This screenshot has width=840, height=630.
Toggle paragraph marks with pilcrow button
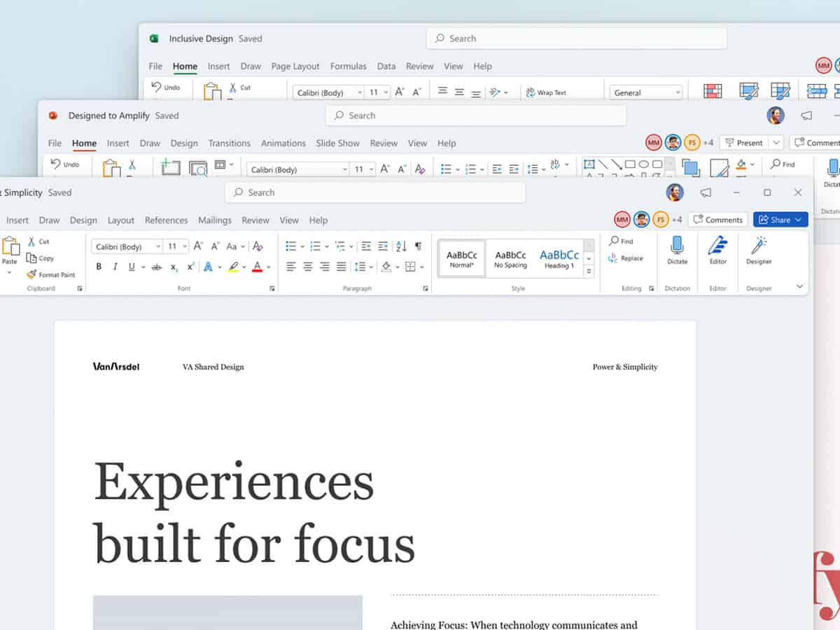(418, 246)
